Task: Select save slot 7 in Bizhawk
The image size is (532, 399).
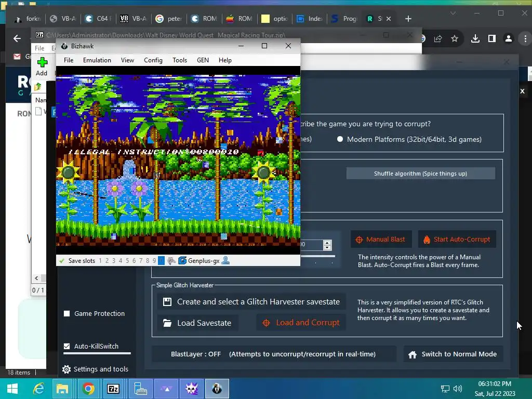Action: 141,261
